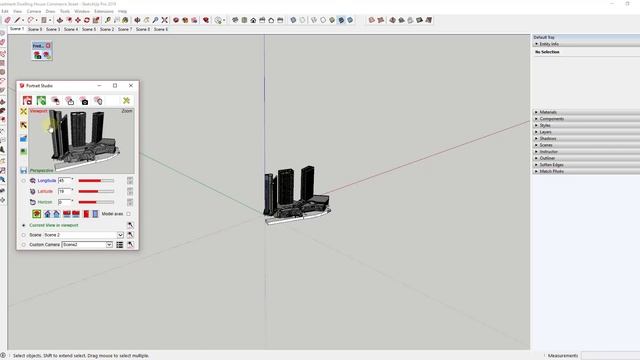Select the Eraser tool in the toolbar

pos(7,20)
